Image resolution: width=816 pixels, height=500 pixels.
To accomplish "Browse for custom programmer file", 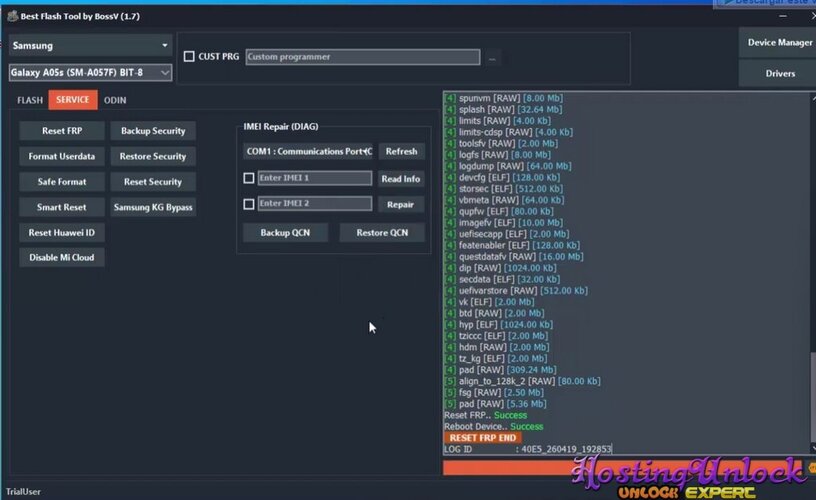I will tap(492, 59).
